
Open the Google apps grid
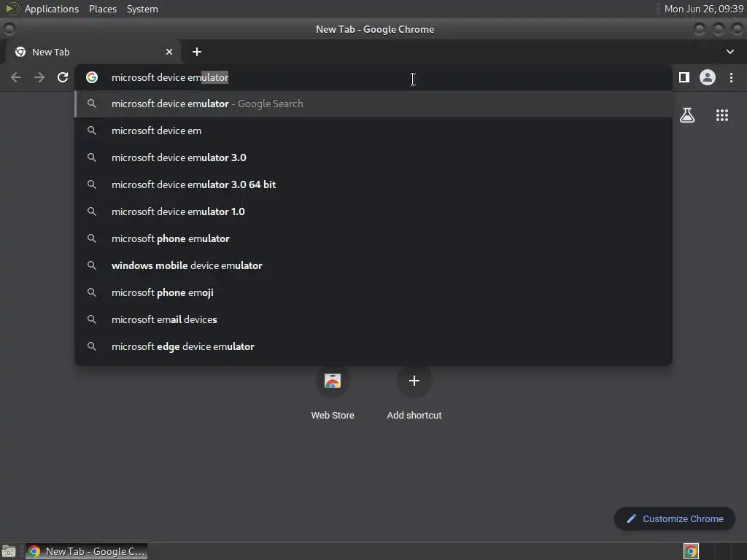coord(722,115)
